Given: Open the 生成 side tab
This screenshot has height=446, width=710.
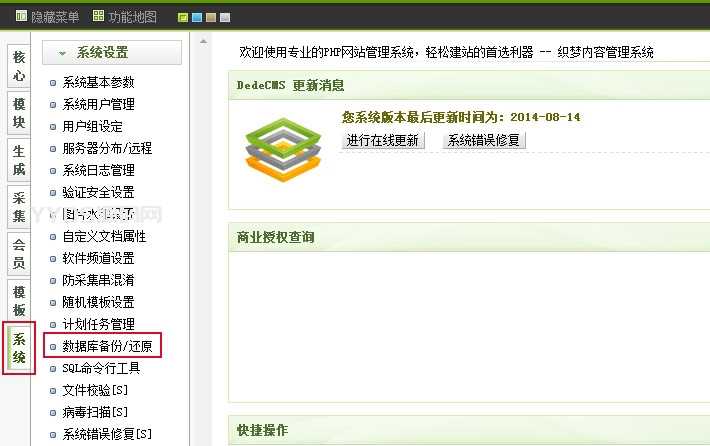Looking at the screenshot, I should click(x=19, y=160).
